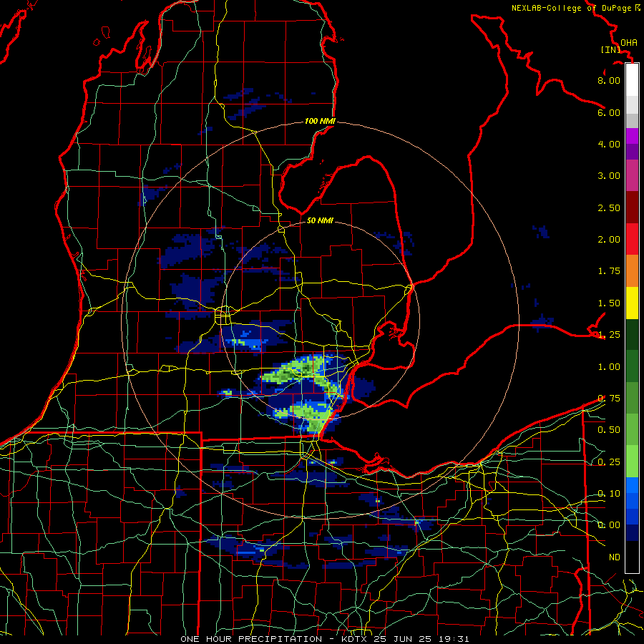
Task: Pick the orange legend swatch
Action: point(632,271)
